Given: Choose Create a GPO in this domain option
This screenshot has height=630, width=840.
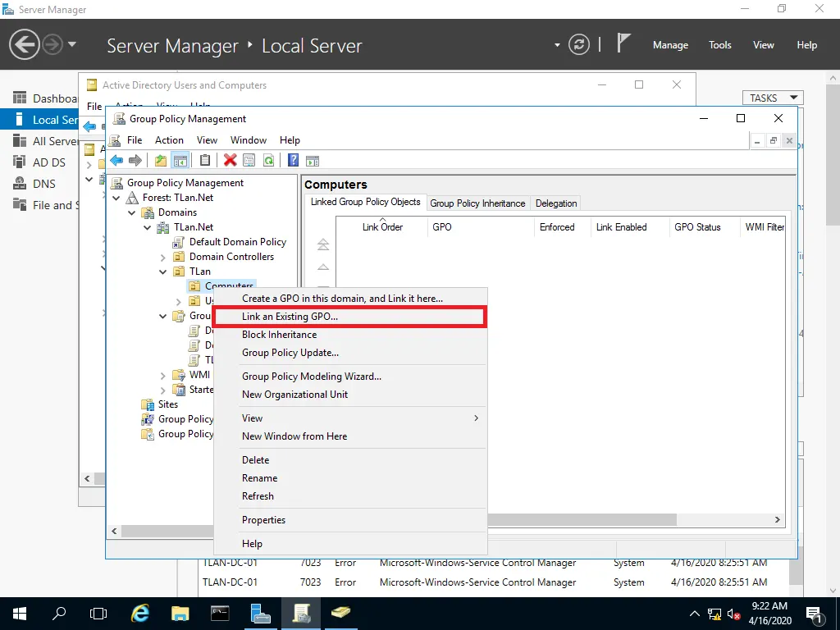Looking at the screenshot, I should pyautogui.click(x=350, y=299).
